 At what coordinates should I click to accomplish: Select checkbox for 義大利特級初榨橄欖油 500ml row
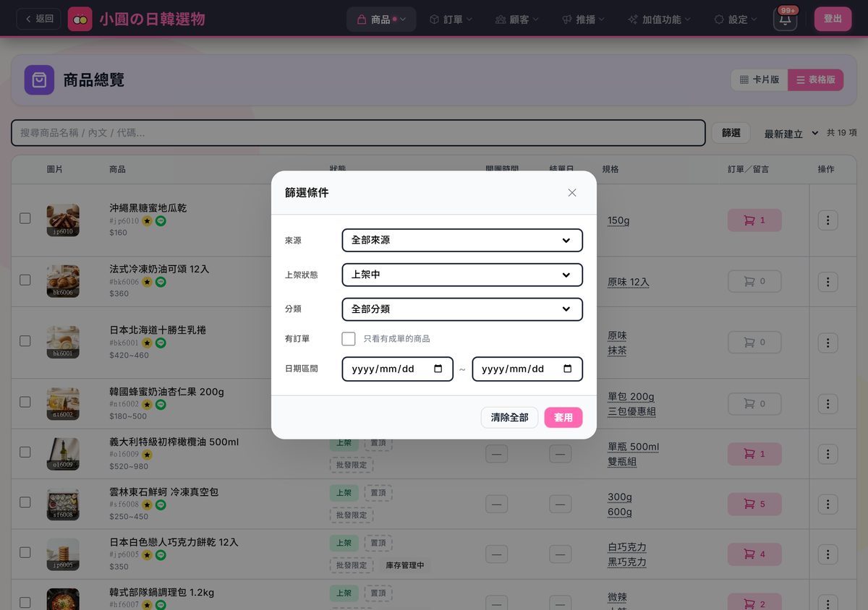tap(25, 452)
